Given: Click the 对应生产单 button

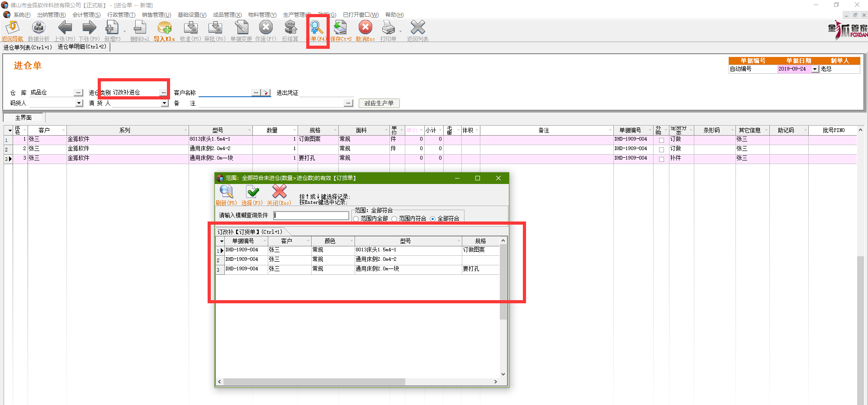Looking at the screenshot, I should coord(379,103).
